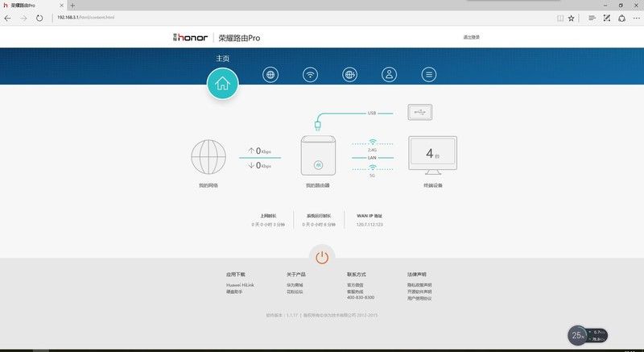Add page to favorites with star icon

click(x=571, y=18)
